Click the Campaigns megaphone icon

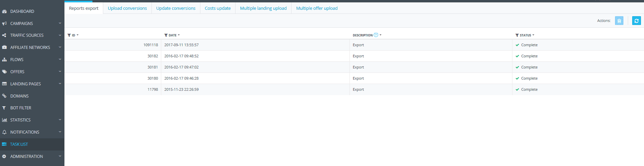click(x=4, y=23)
